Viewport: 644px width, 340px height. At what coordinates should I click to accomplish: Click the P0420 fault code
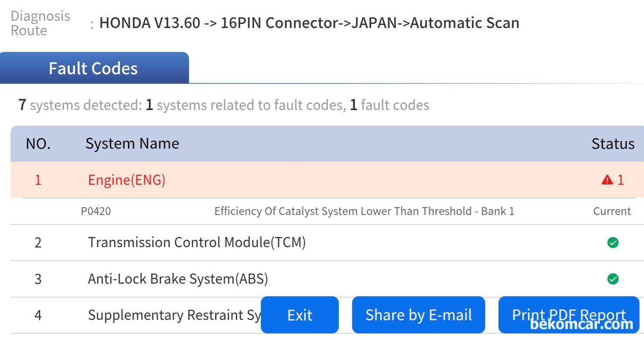[96, 212]
